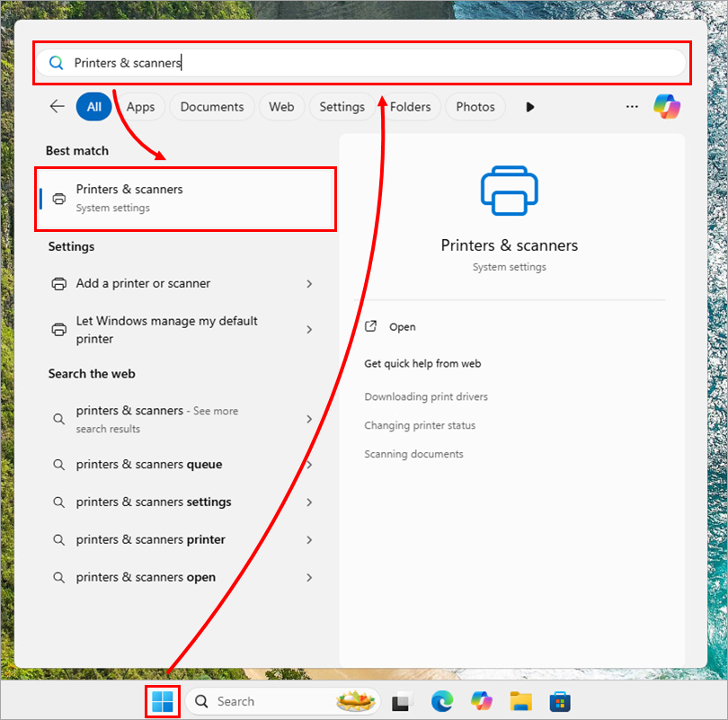The image size is (728, 720).
Task: Open File Explorer from the taskbar
Action: [521, 701]
